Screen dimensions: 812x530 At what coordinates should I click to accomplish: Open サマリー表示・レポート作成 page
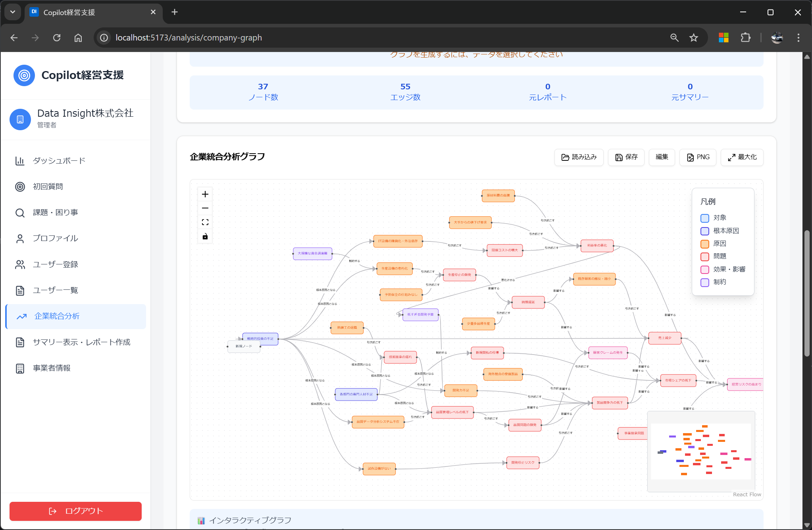point(81,342)
